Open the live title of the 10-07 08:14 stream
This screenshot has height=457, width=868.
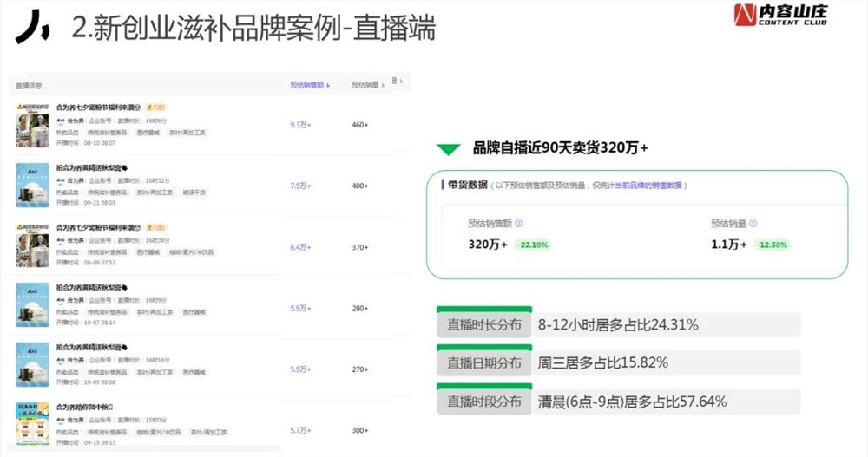pos(92,288)
